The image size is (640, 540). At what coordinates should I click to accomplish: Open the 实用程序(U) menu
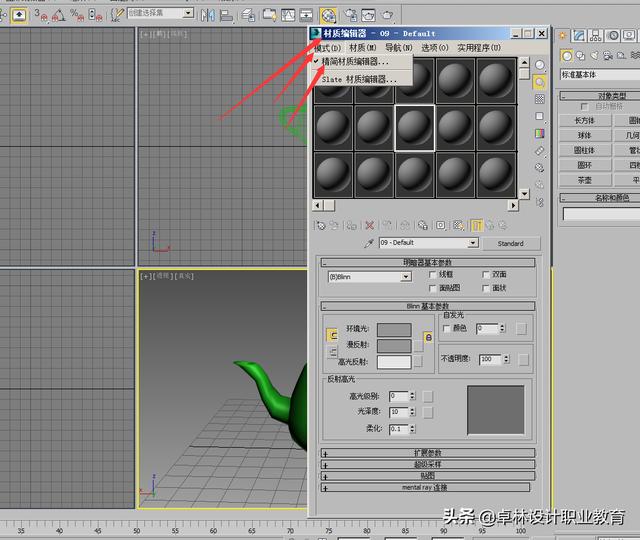click(x=479, y=48)
